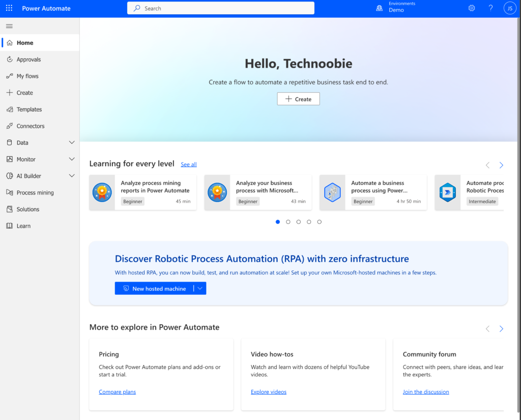Image resolution: width=521 pixels, height=420 pixels.
Task: Open the Video how-tos card heading
Action: [x=272, y=354]
